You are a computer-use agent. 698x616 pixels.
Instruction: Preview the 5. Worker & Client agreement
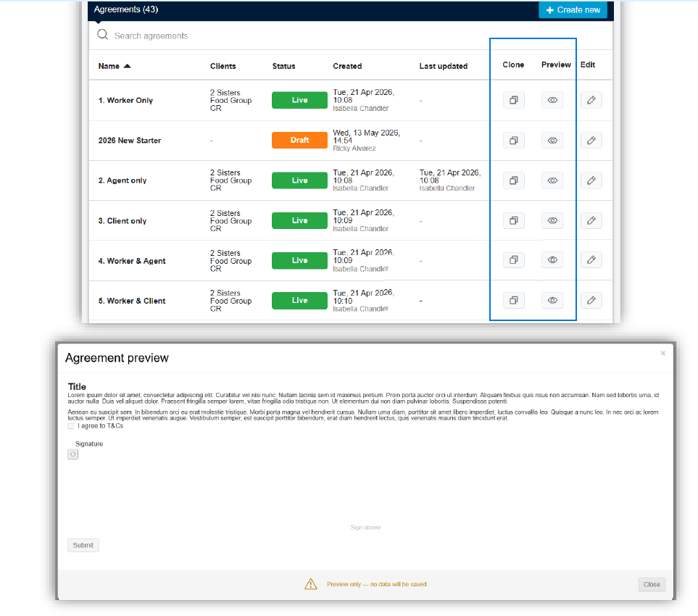552,300
